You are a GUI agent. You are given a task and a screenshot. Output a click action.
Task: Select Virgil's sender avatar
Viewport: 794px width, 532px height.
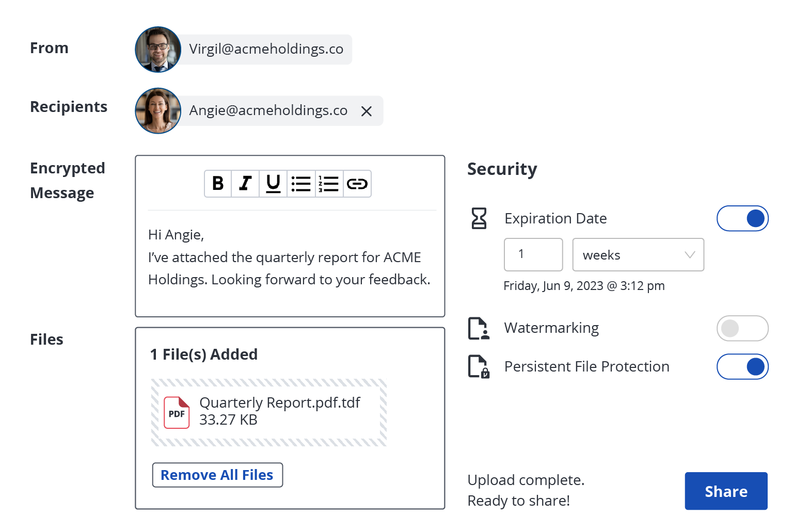click(x=158, y=50)
